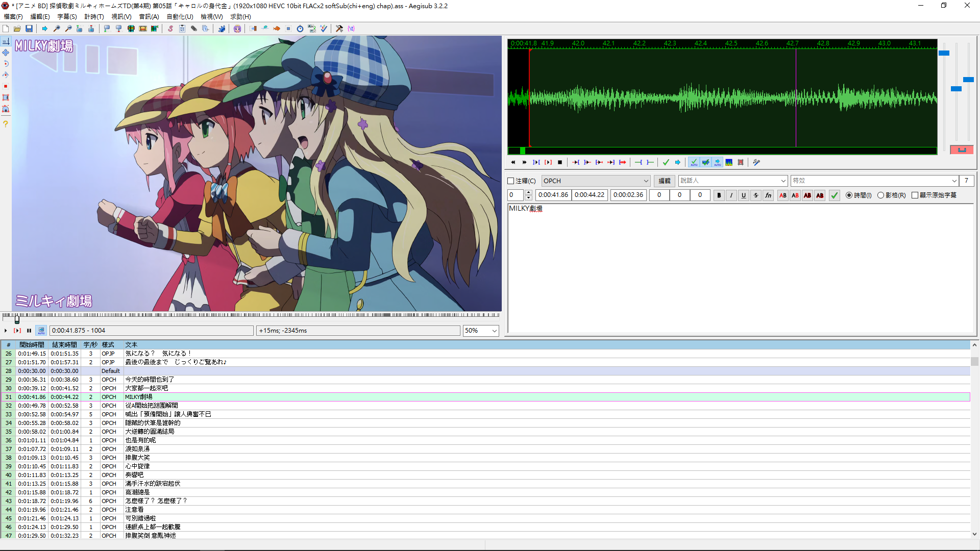Click the underline formatting button
Image resolution: width=980 pixels, height=551 pixels.
pos(743,195)
